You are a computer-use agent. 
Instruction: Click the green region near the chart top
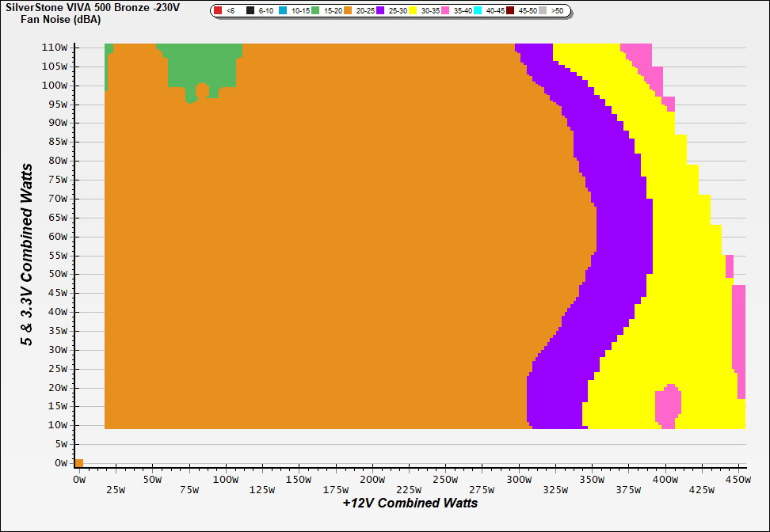tap(202, 65)
